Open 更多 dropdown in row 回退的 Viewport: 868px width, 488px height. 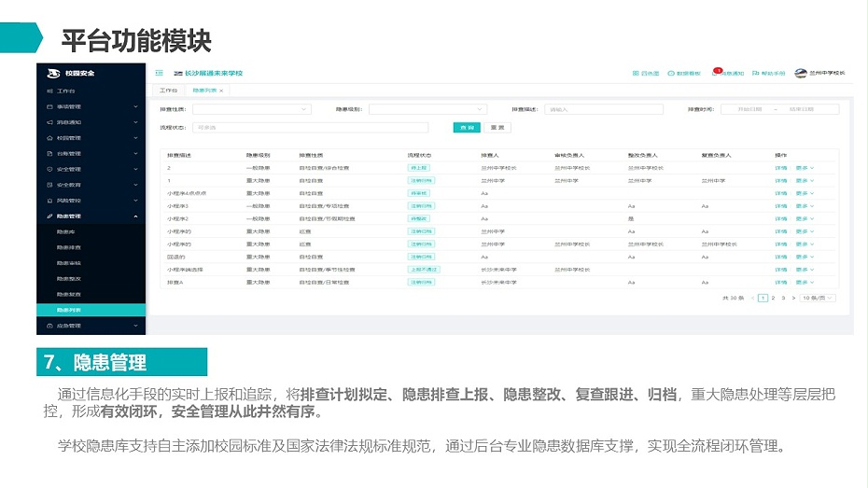point(805,258)
